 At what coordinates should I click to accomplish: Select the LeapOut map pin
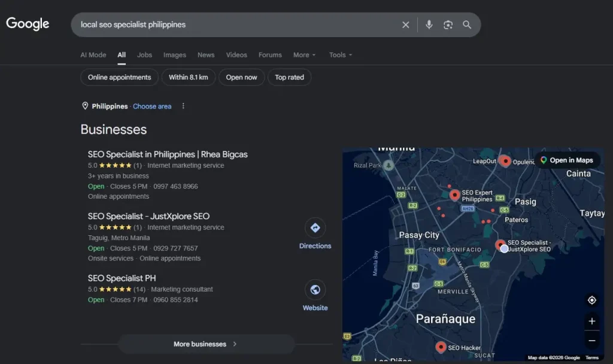click(505, 160)
